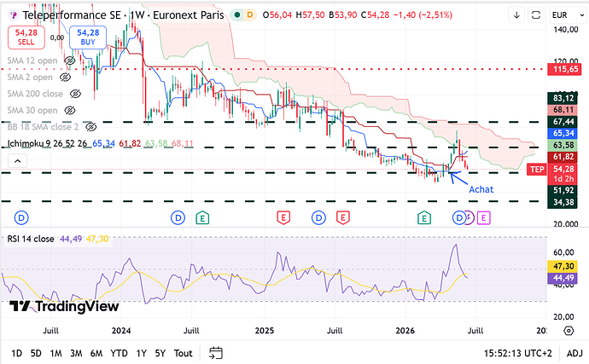Open green earnings marker E near Juill 2024

[x=202, y=217]
